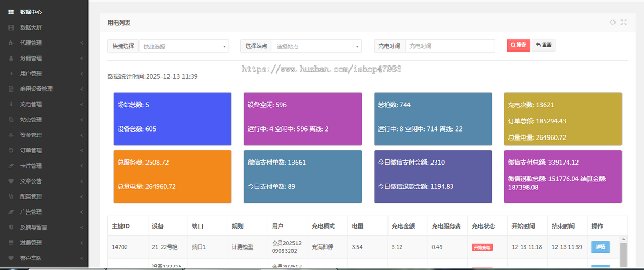This screenshot has height=270, width=644.
Task: Open 充电管理 menu label
Action: [x=31, y=104]
